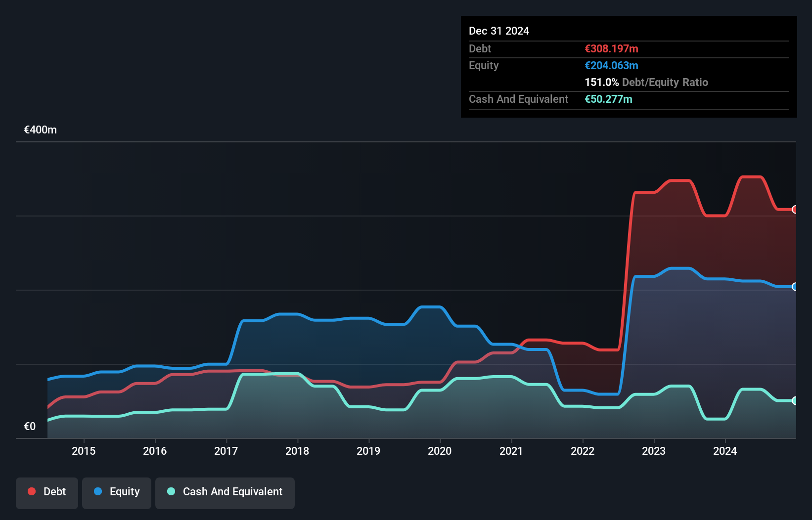Click the 2024 x-axis label

click(725, 451)
